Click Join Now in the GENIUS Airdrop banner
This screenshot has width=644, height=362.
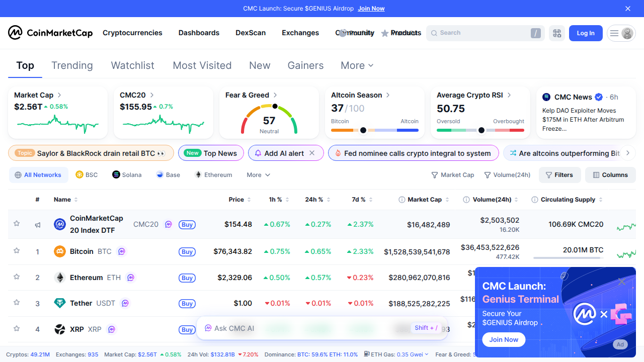tap(371, 9)
